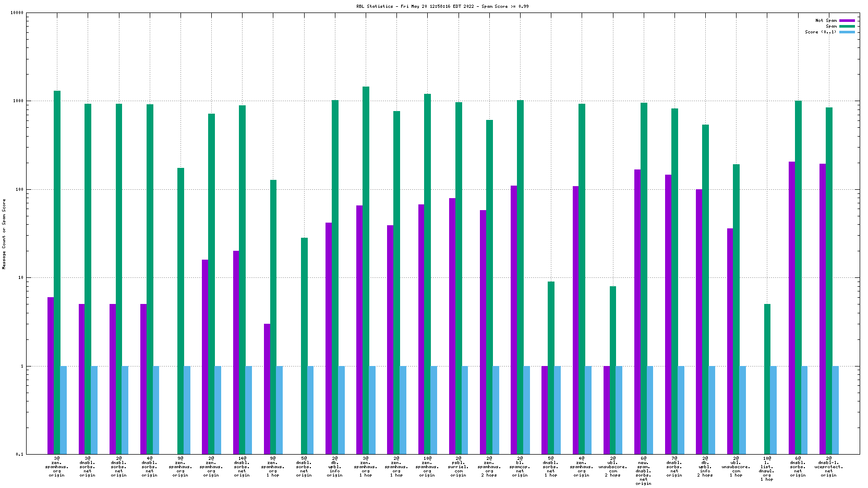The image size is (868, 488).
Task: Click the y-axis label Message Count or Spam Score
Action: [4, 234]
